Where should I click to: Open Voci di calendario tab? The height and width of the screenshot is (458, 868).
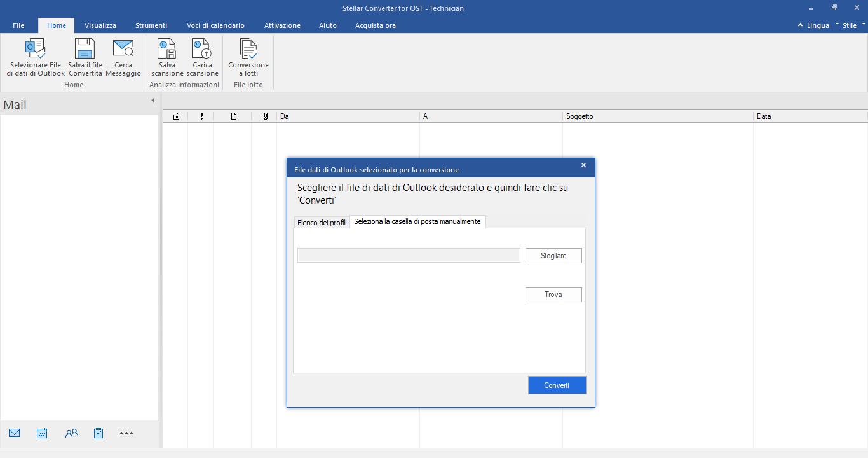[215, 25]
